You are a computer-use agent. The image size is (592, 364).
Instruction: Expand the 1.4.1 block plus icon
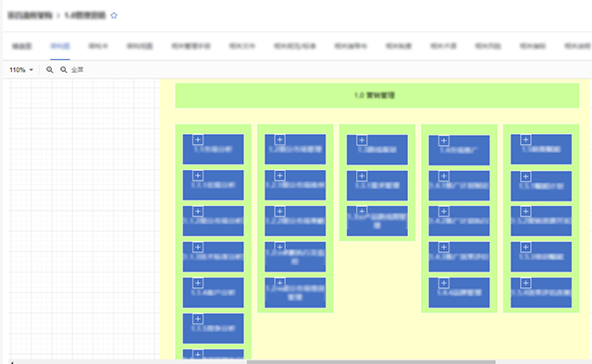click(x=444, y=176)
